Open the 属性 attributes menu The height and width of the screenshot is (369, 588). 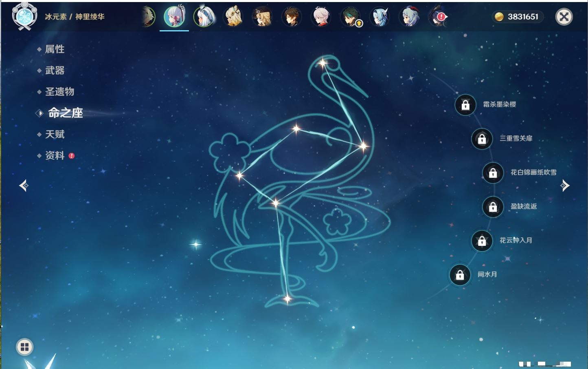(55, 49)
